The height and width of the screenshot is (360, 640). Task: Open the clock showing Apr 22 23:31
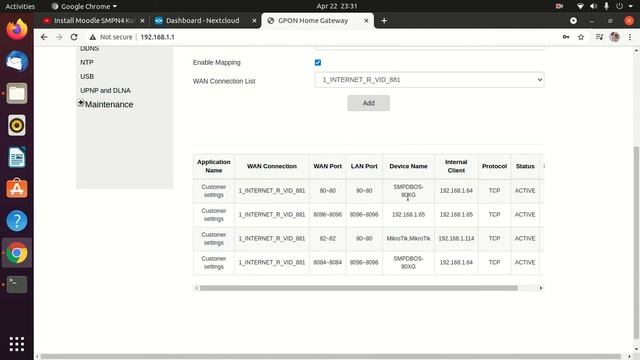pos(337,6)
